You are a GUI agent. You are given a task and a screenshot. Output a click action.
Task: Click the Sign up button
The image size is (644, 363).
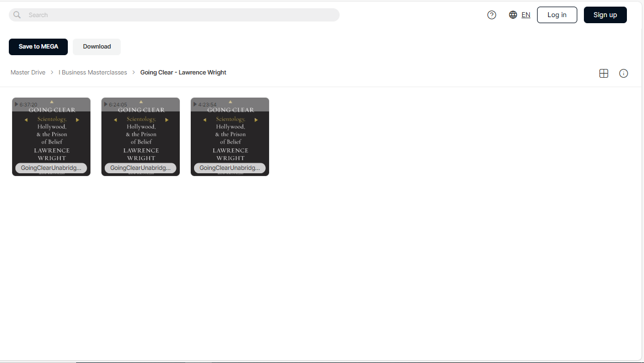(x=605, y=15)
